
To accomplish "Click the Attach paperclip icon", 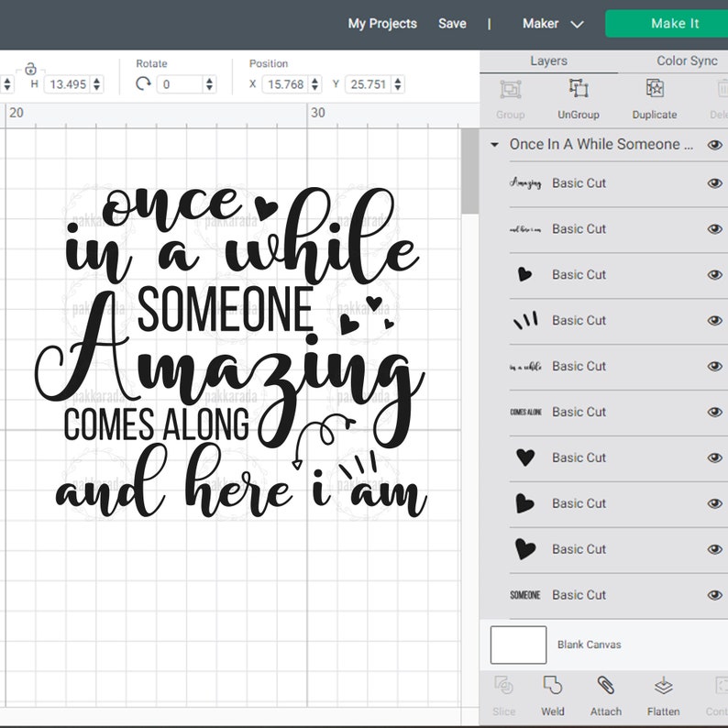I will click(605, 685).
